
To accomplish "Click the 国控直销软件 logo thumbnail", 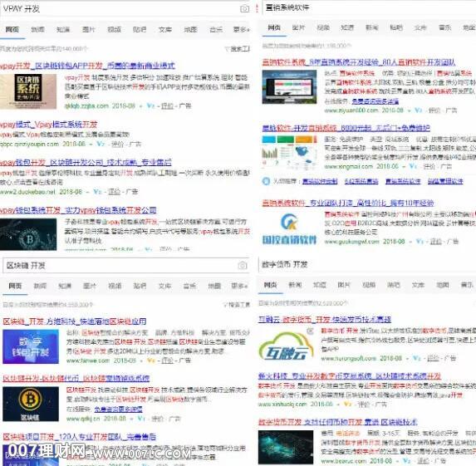I will click(289, 228).
